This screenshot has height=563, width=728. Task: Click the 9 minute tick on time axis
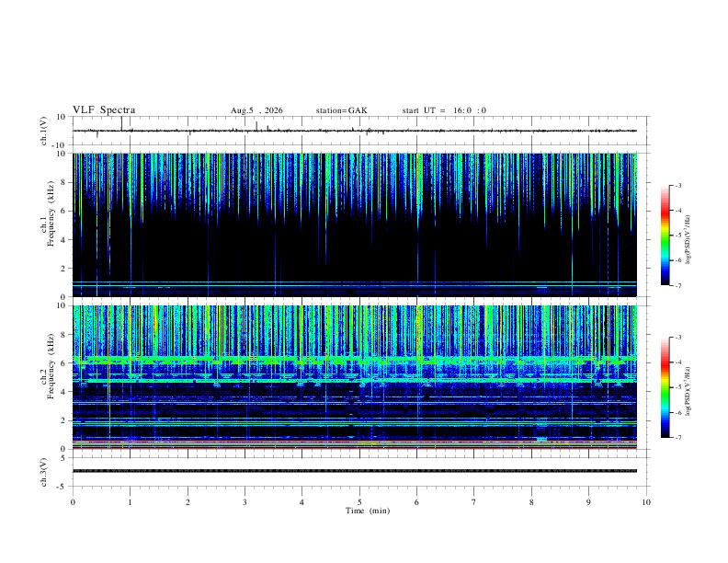pos(588,502)
